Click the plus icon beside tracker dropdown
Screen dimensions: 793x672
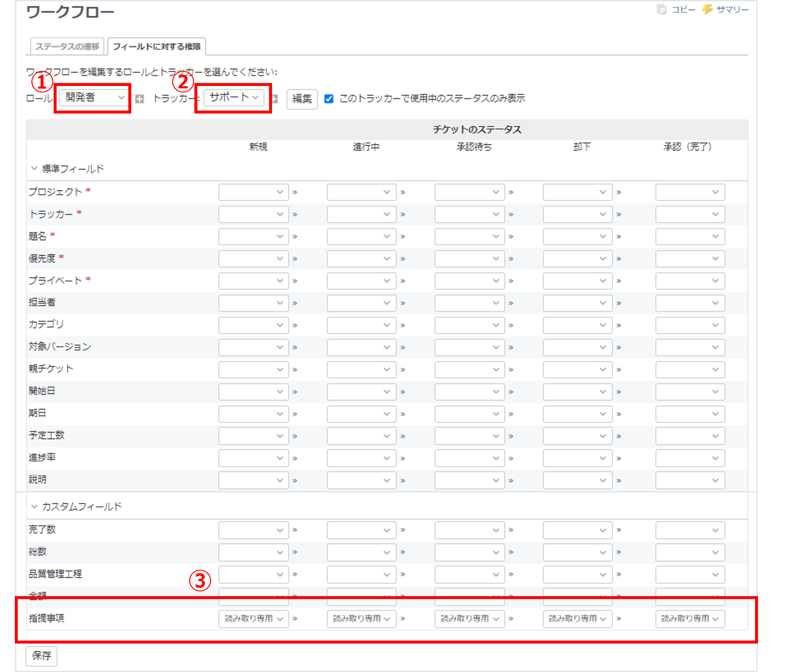coord(275,99)
